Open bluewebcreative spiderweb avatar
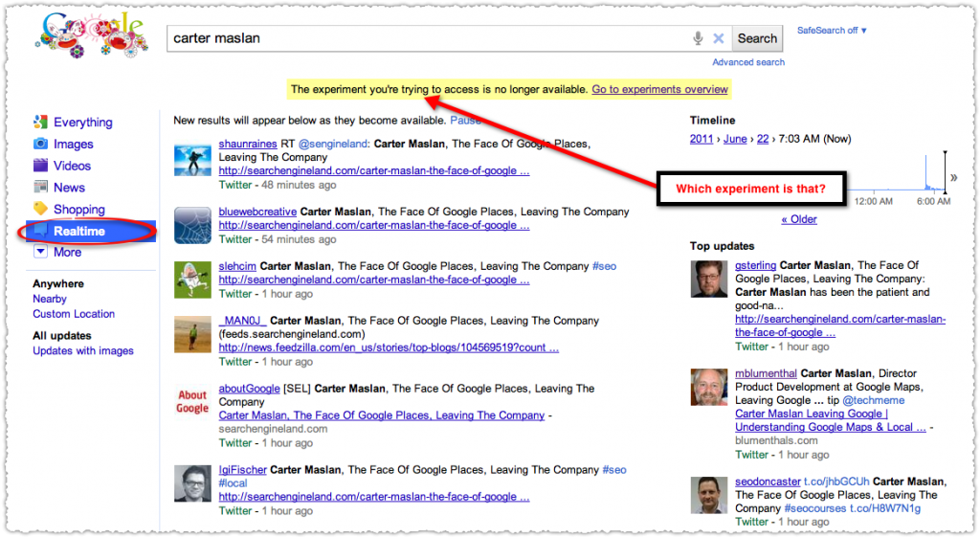The image size is (980, 538). point(192,225)
